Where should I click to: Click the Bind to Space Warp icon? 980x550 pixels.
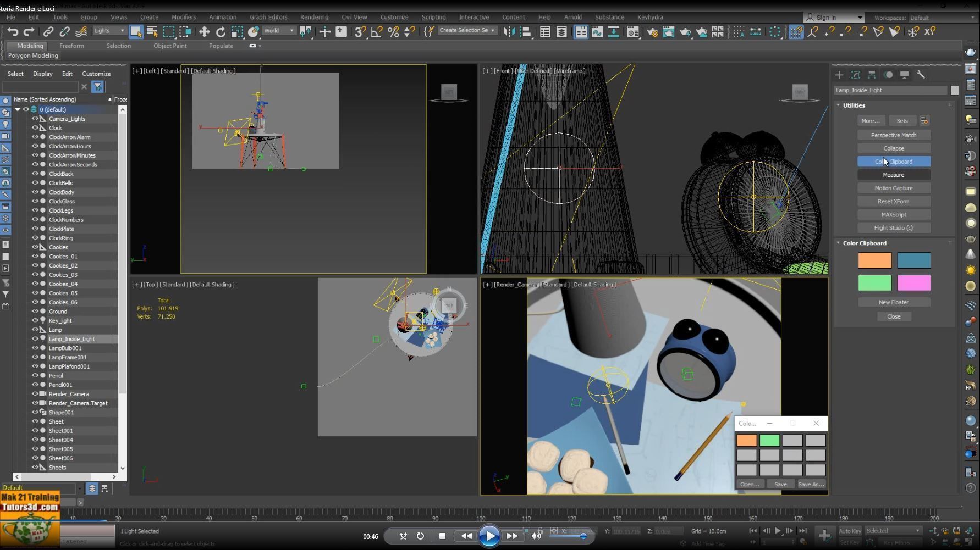[81, 32]
